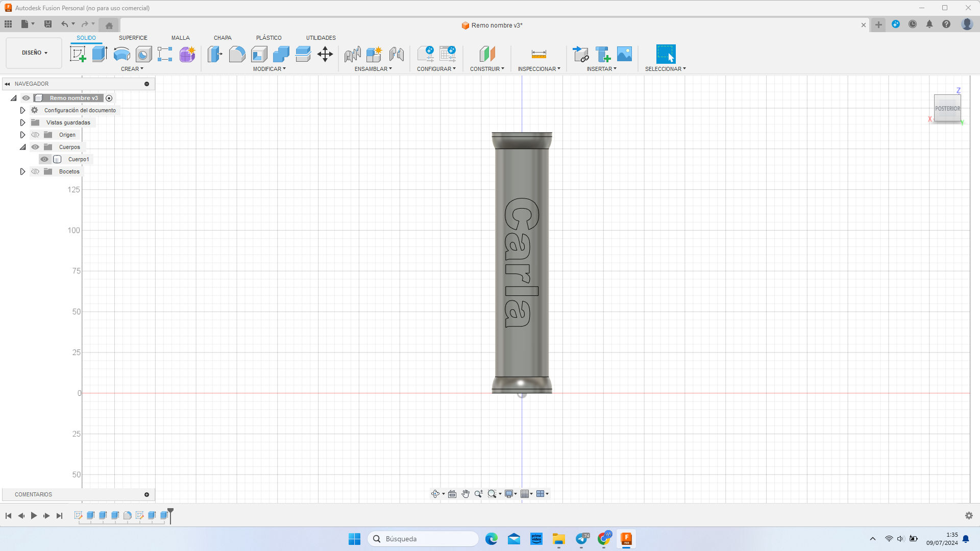Viewport: 980px width, 551px height.
Task: Open the CONSTRUIR dropdown menu
Action: (487, 69)
